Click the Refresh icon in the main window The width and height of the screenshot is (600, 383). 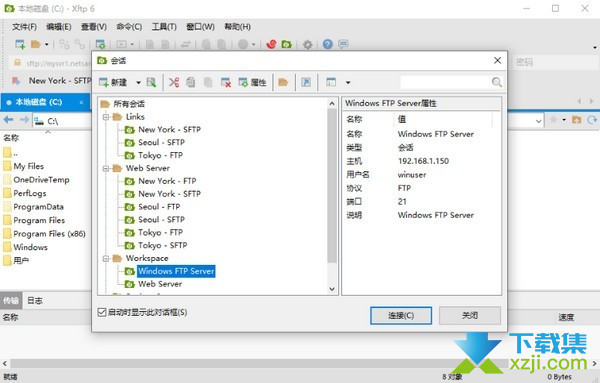coord(592,121)
